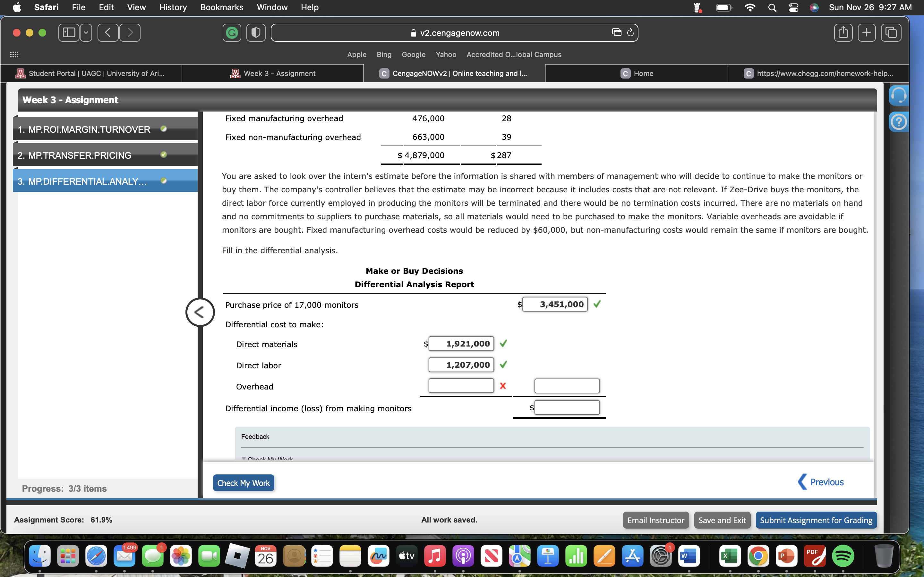Switch to CengageNOWv2 browser tab

[454, 73]
